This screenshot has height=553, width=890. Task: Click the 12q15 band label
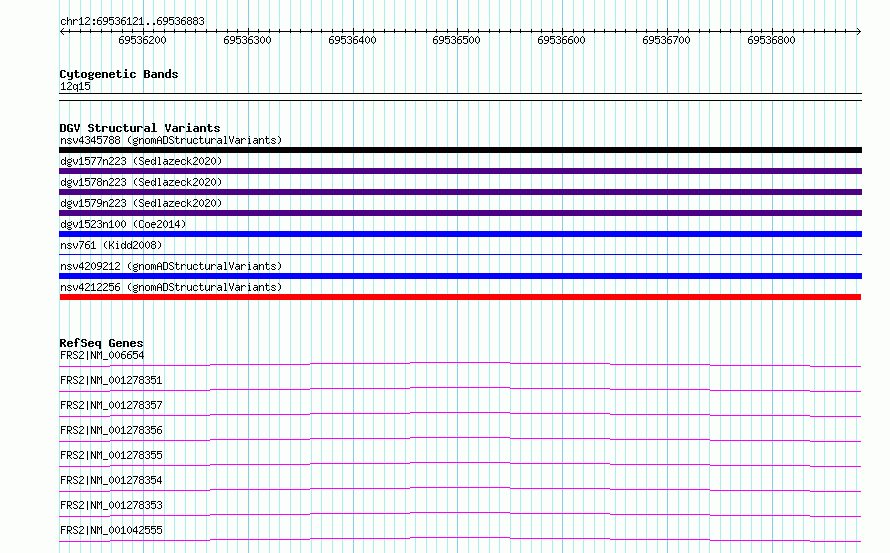75,86
